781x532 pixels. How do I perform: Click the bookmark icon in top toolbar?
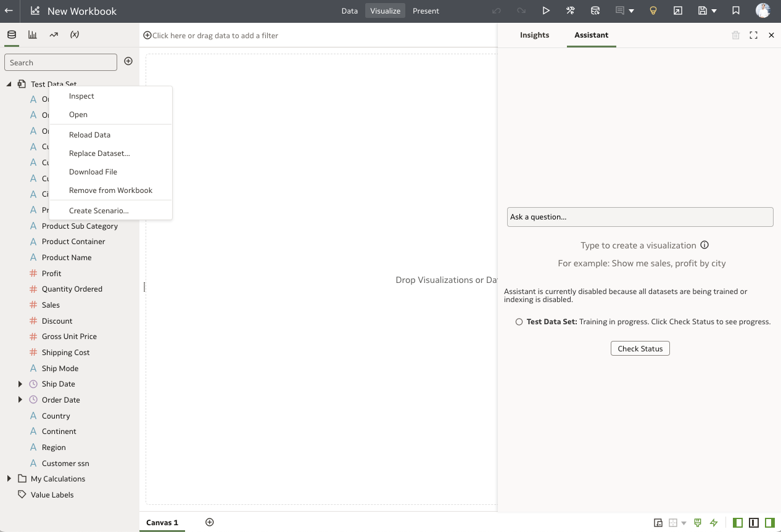coord(737,10)
